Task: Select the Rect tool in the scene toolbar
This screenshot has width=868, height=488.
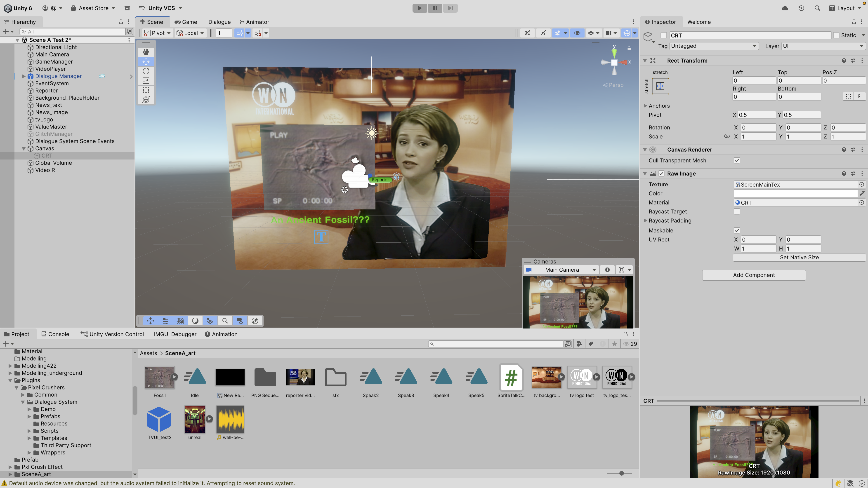Action: 146,90
